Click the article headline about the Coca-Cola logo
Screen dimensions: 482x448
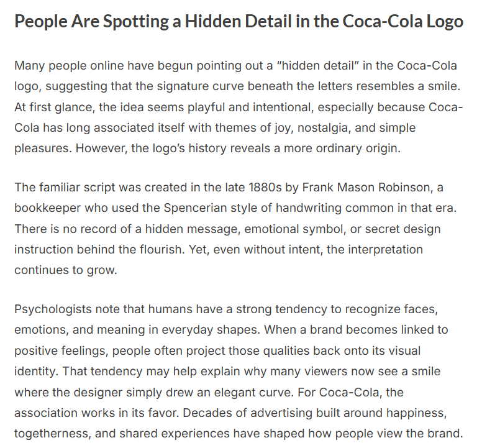coord(239,22)
